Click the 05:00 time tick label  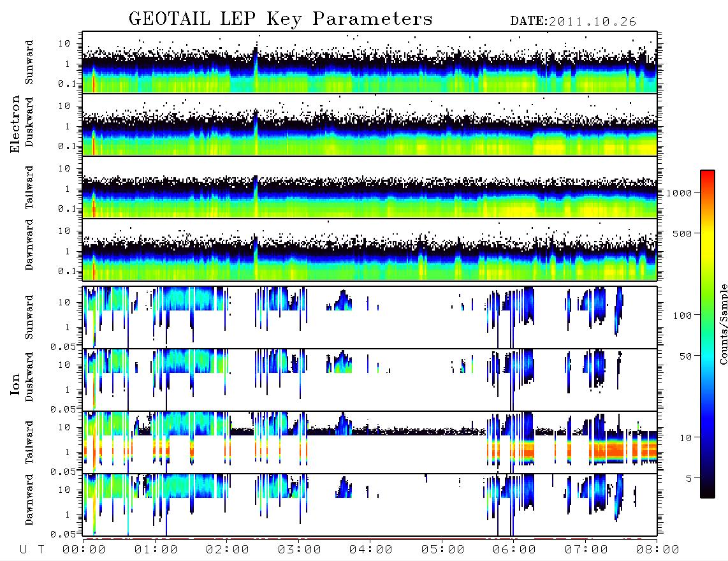pyautogui.click(x=443, y=550)
